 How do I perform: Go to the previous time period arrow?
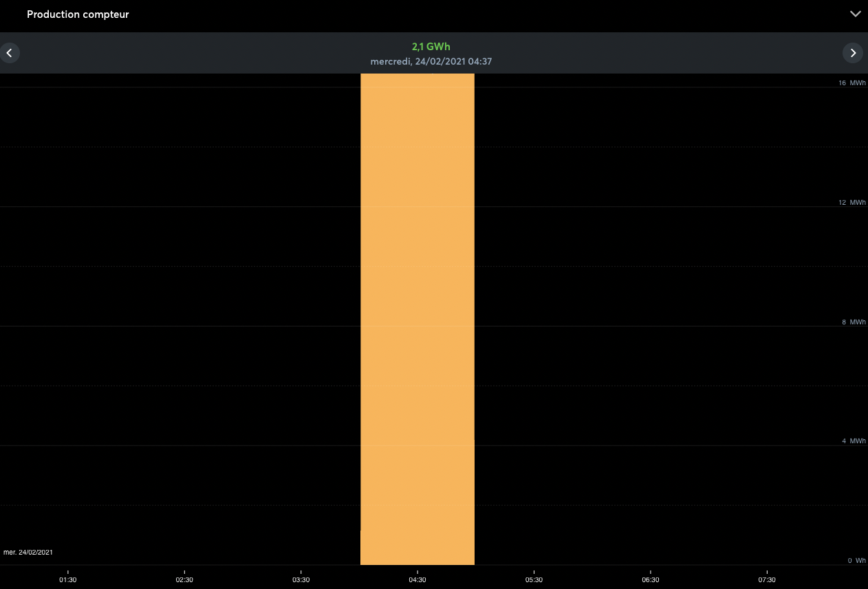point(9,53)
